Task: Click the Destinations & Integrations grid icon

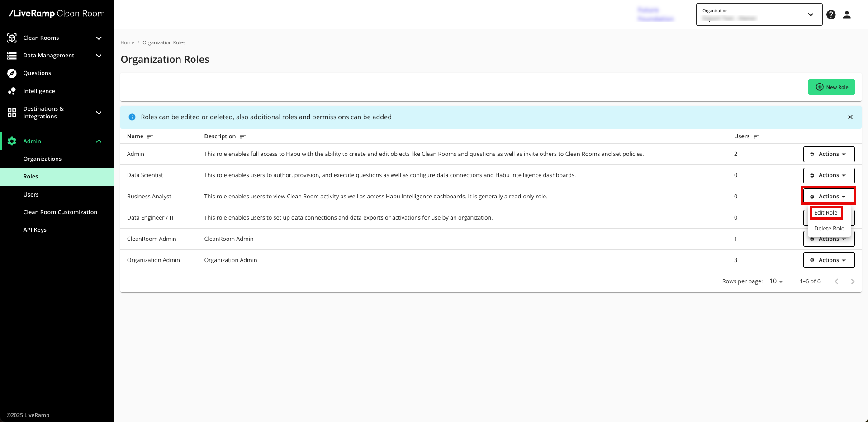Action: (12, 113)
